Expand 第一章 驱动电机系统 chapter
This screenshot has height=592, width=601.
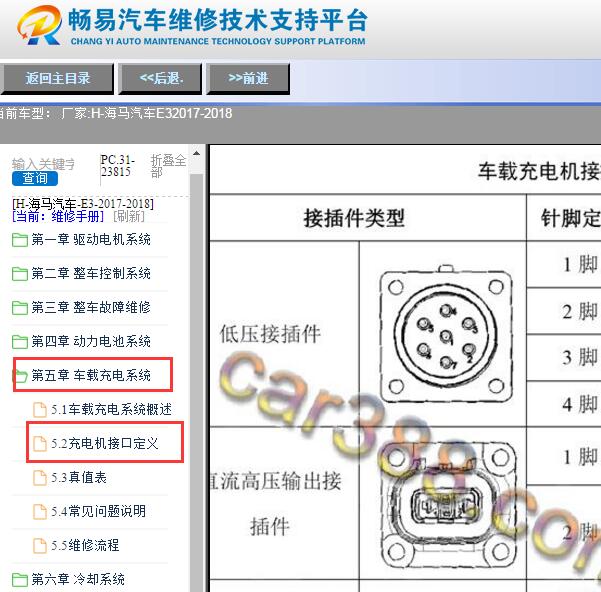[x=91, y=240]
